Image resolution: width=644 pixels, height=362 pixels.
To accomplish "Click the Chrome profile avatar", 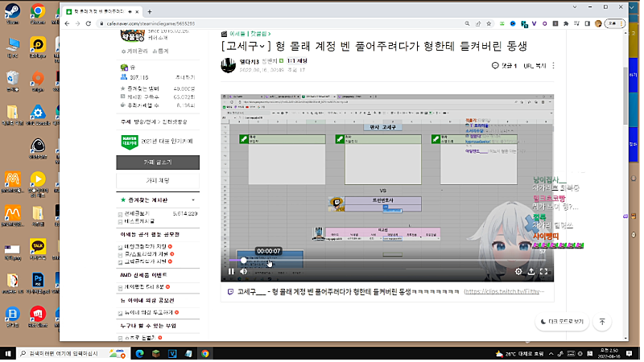I will click(598, 24).
